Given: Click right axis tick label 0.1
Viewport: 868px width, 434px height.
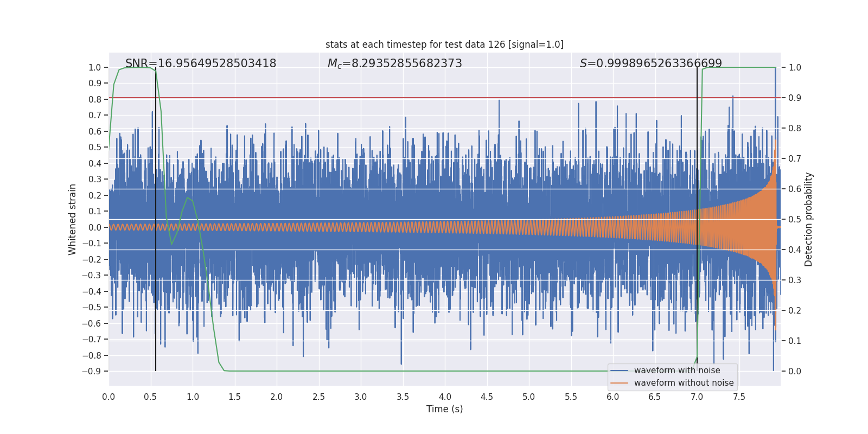Looking at the screenshot, I should [x=795, y=341].
